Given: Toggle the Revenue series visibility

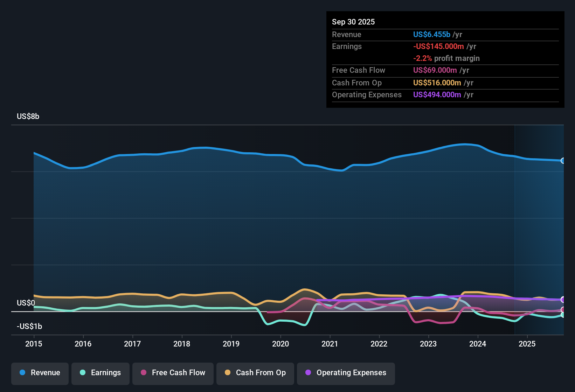Looking at the screenshot, I should point(40,373).
